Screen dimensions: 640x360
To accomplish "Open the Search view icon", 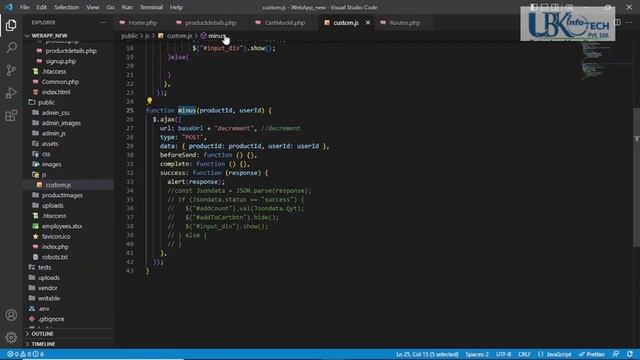I will click(11, 48).
